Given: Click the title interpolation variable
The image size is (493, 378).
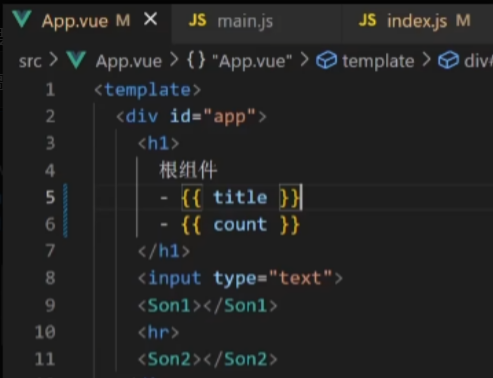Looking at the screenshot, I should (240, 197).
